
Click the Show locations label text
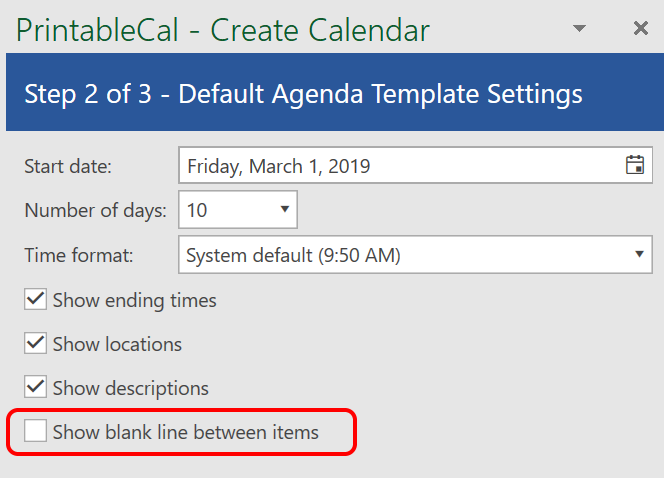(117, 344)
